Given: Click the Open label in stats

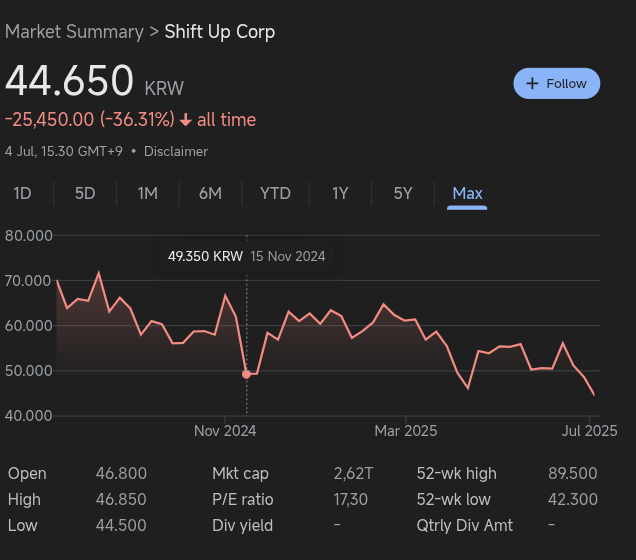Looking at the screenshot, I should pyautogui.click(x=27, y=473).
